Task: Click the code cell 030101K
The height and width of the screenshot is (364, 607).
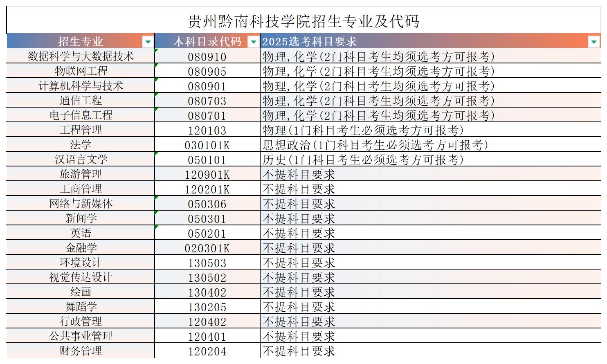Action: (x=207, y=145)
